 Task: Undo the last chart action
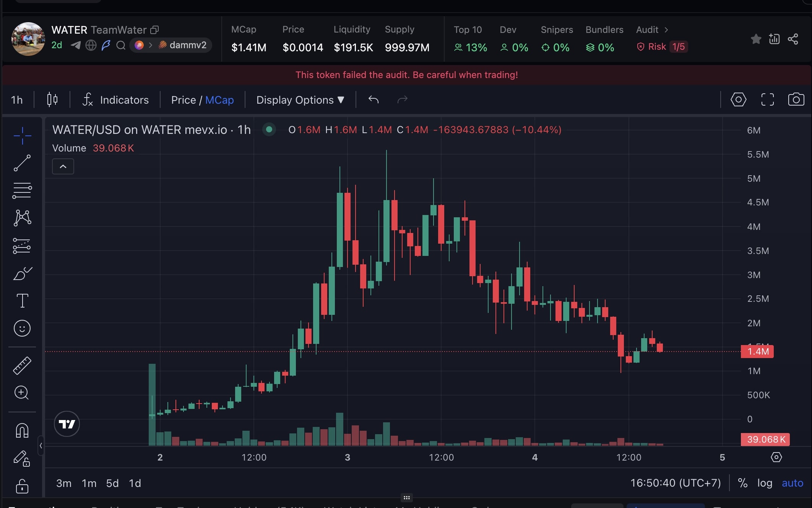374,100
